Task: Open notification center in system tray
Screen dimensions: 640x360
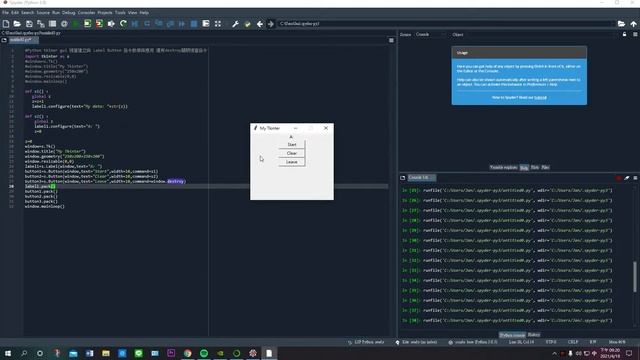Action: point(629,353)
